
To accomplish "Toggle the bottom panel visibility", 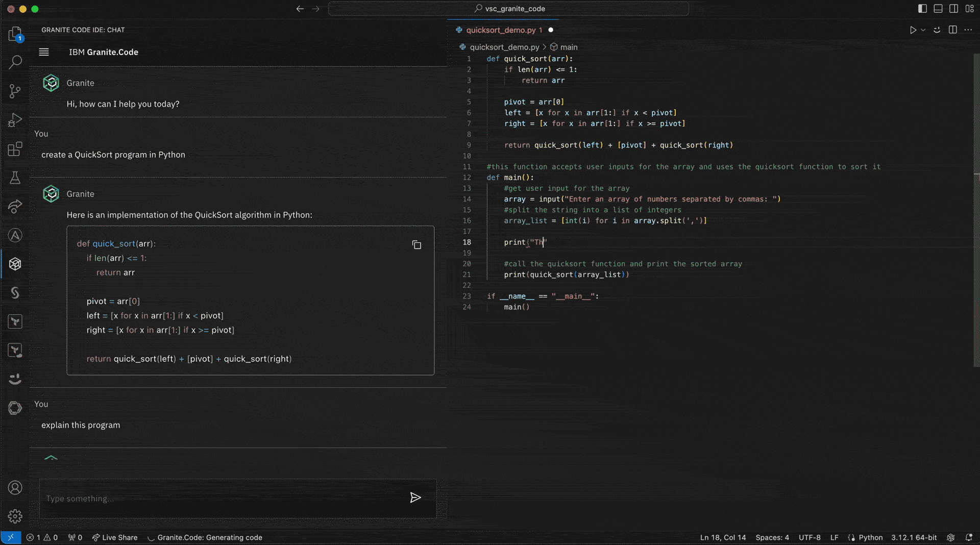I will tap(938, 8).
